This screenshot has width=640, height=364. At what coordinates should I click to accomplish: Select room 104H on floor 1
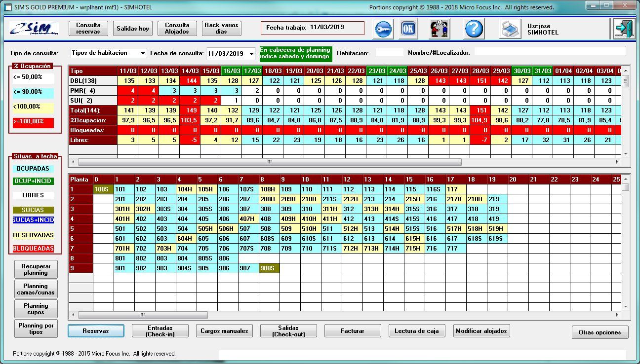[x=186, y=189]
